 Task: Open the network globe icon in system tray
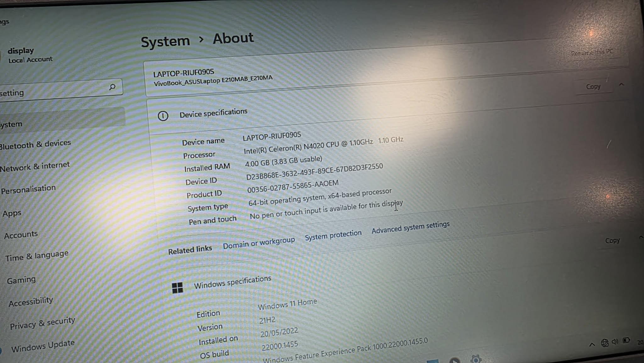604,343
